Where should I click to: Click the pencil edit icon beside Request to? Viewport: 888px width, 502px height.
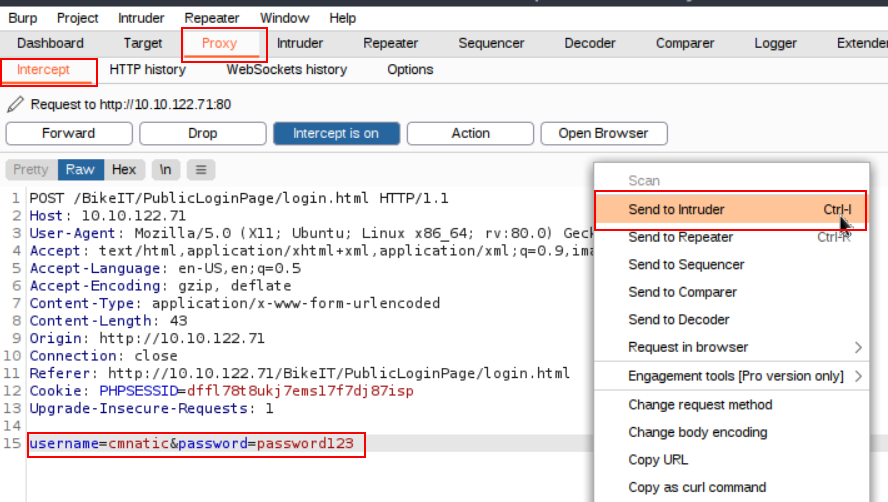15,104
